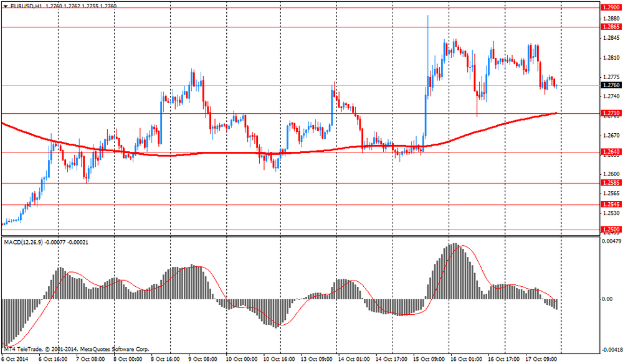
Task: Click the current price tag 1.2760
Action: (x=611, y=85)
